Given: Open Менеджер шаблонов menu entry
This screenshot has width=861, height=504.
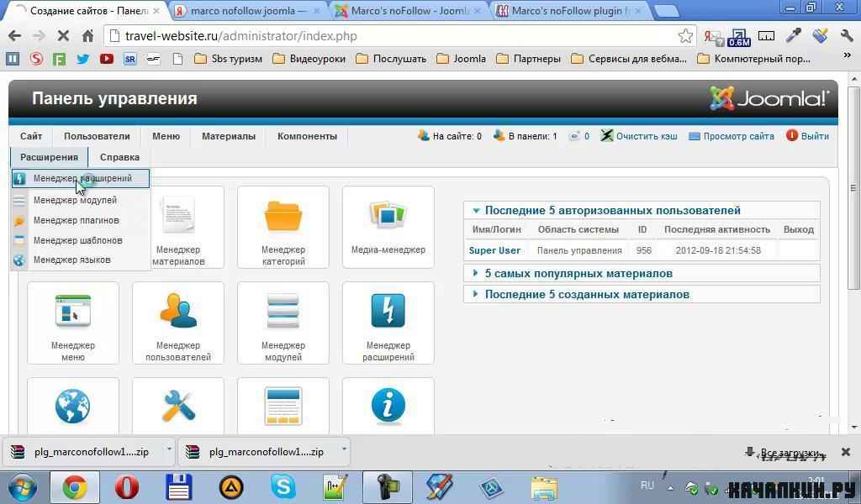Looking at the screenshot, I should [x=80, y=240].
